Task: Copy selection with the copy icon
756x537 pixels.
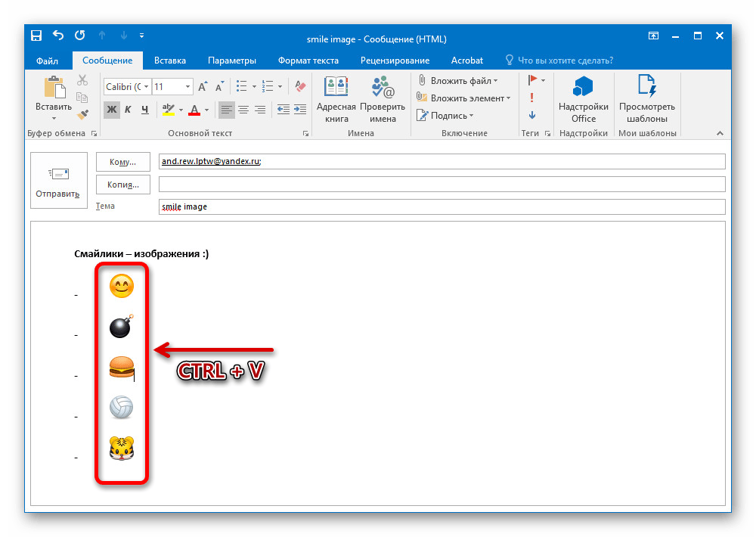Action: 82,98
